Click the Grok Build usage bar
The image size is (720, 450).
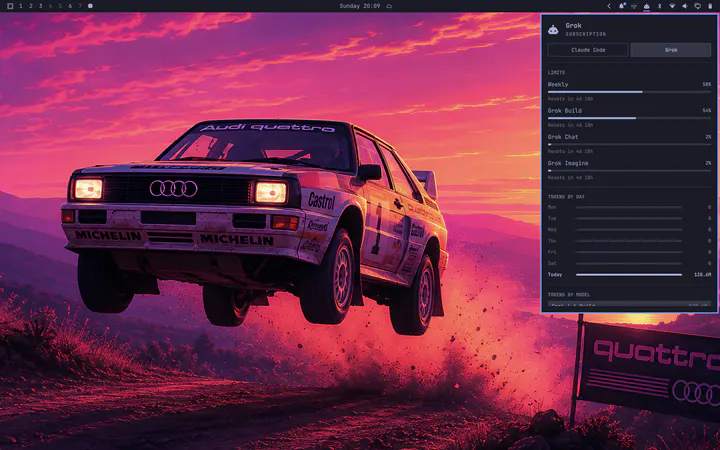629,118
